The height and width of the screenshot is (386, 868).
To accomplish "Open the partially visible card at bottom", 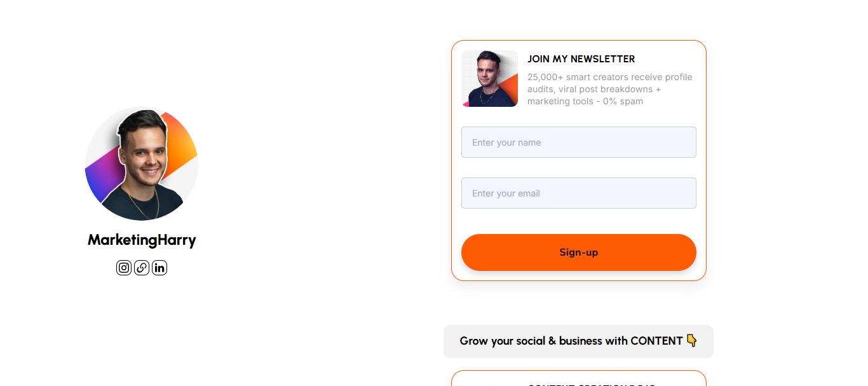I will 578,379.
